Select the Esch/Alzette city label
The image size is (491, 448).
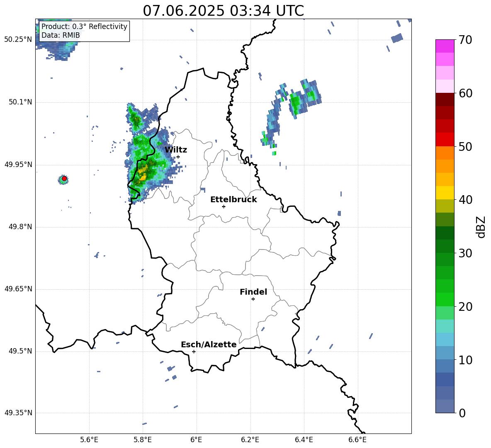point(209,344)
